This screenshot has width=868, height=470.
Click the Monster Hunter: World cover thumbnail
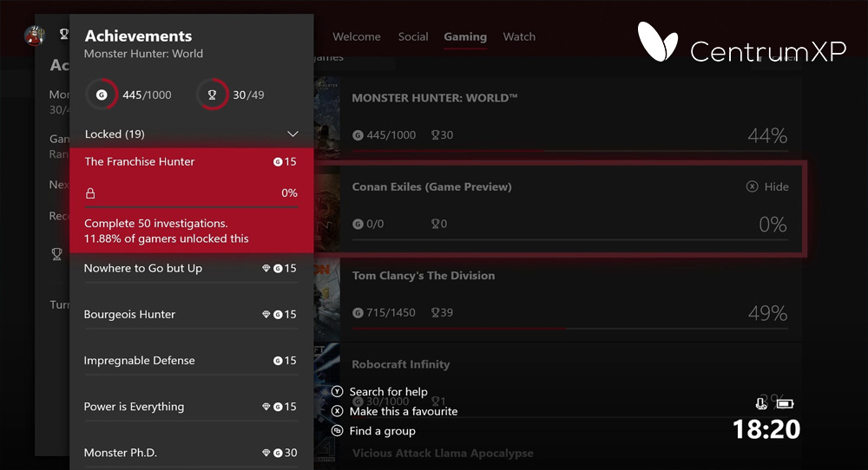click(x=327, y=118)
